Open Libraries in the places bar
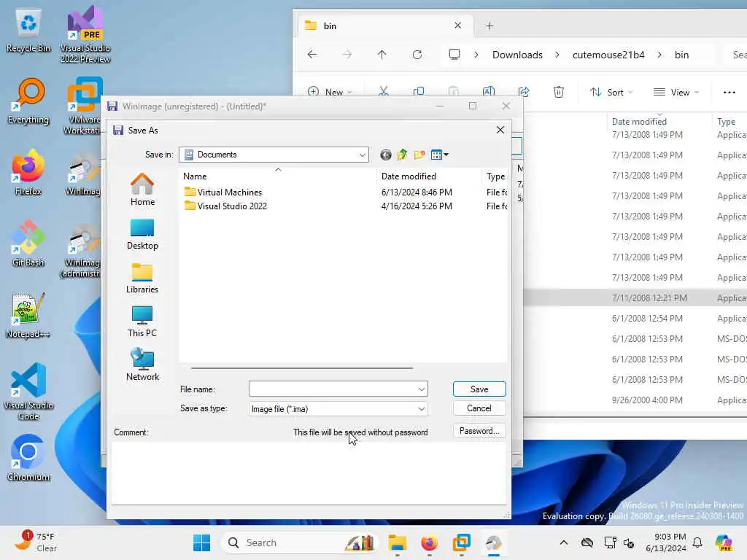 142,278
